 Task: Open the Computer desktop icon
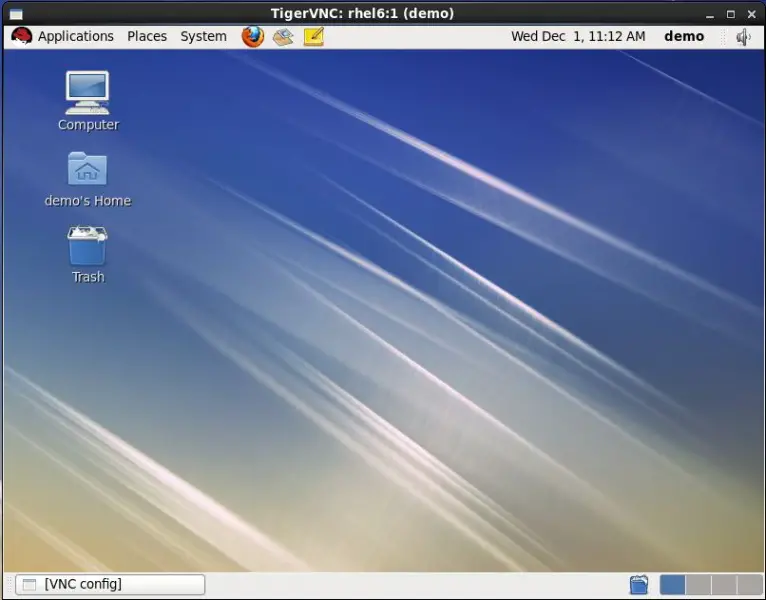click(x=88, y=92)
